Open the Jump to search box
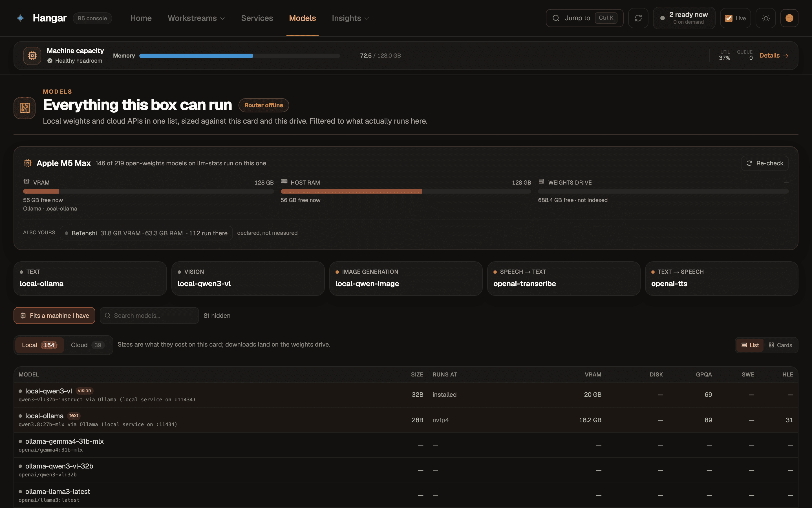The image size is (812, 508). coord(584,18)
